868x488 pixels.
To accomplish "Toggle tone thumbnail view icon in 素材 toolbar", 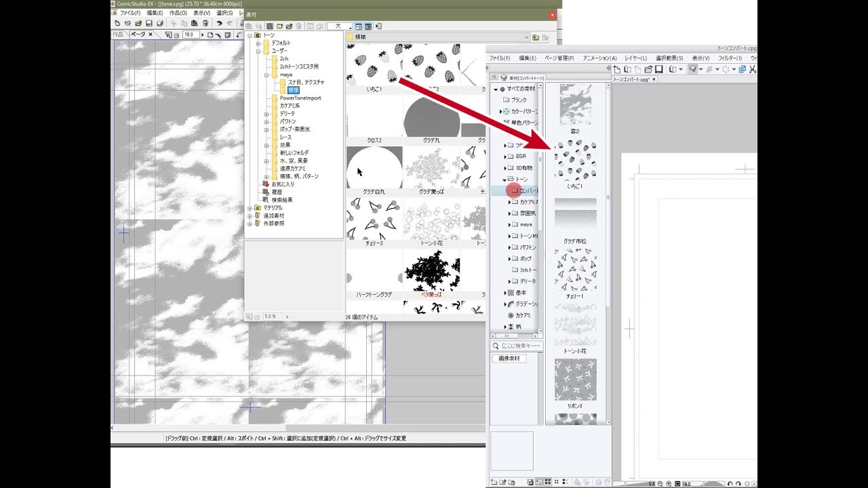I will pos(368,26).
